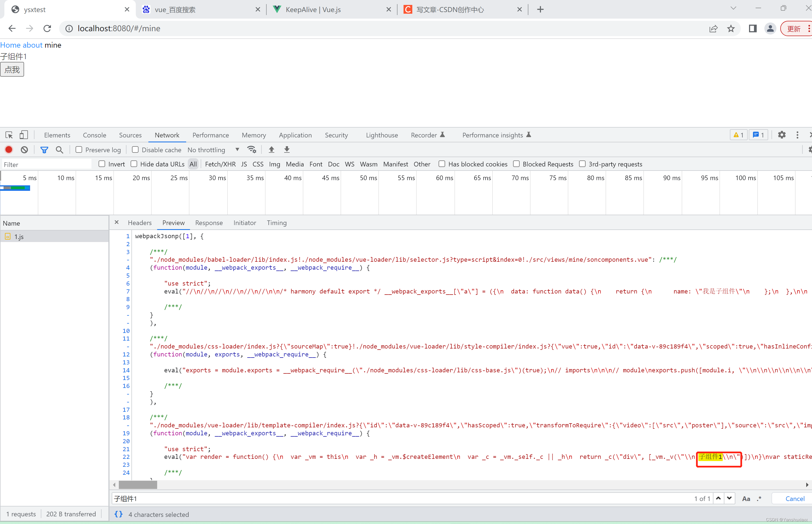The width and height of the screenshot is (812, 524).
Task: Click the export HAR download icon
Action: 287,150
